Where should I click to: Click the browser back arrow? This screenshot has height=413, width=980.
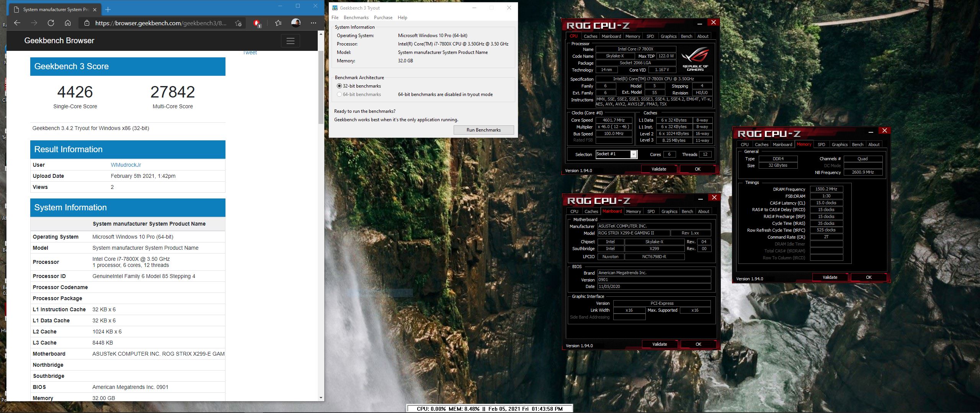pos(17,23)
